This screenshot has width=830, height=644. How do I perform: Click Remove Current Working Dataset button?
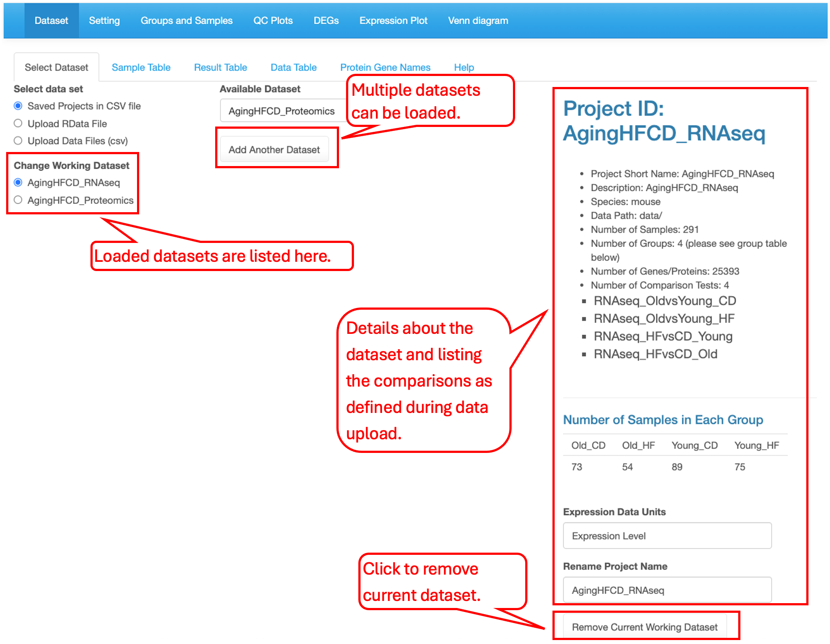[x=645, y=627]
